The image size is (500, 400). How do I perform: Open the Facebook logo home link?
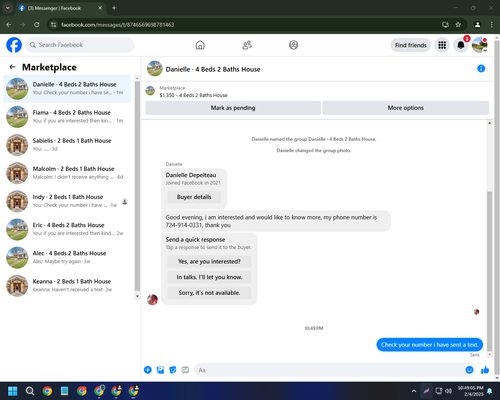coord(14,45)
